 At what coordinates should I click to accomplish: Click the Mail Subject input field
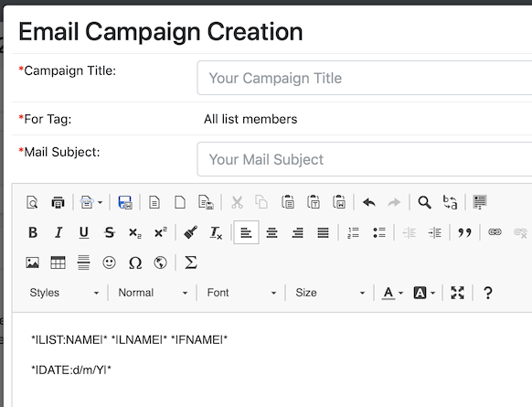pos(365,159)
